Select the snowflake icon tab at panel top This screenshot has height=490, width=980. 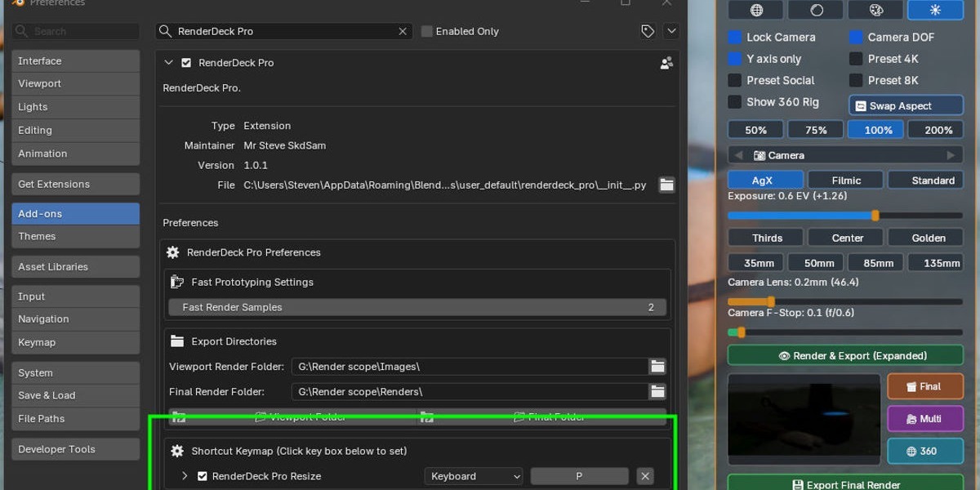pos(935,10)
